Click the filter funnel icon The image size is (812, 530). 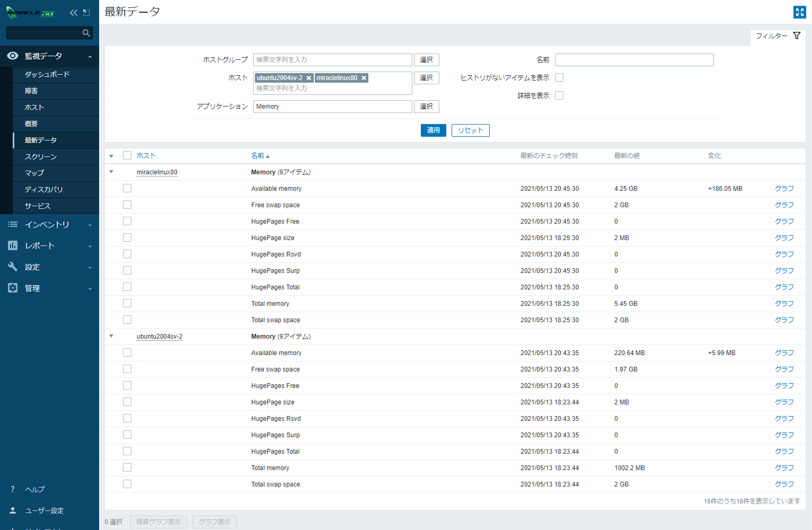(797, 36)
